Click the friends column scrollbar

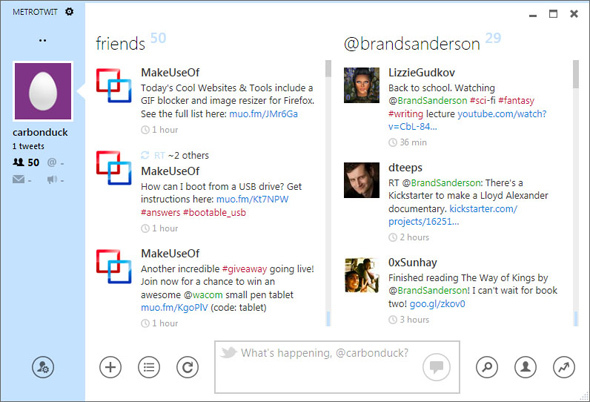click(328, 192)
